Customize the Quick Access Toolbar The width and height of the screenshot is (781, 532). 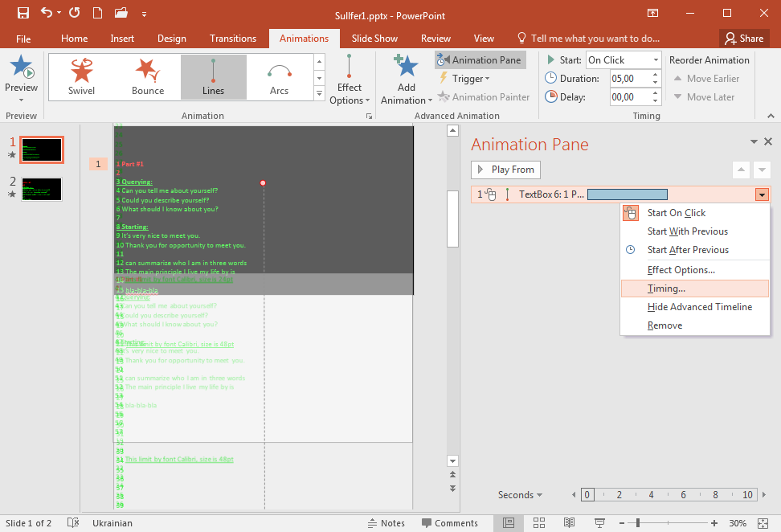[144, 14]
